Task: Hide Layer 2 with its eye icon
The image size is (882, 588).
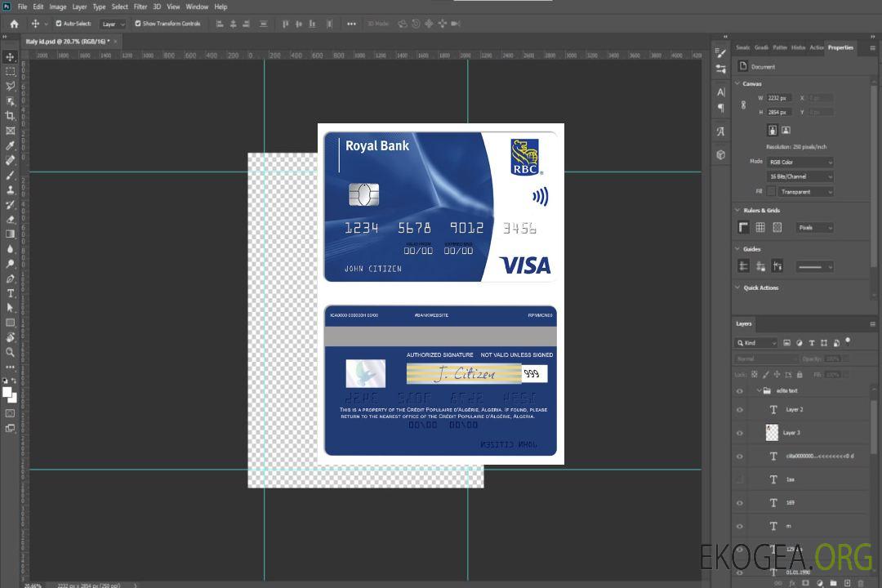Action: pyautogui.click(x=740, y=410)
